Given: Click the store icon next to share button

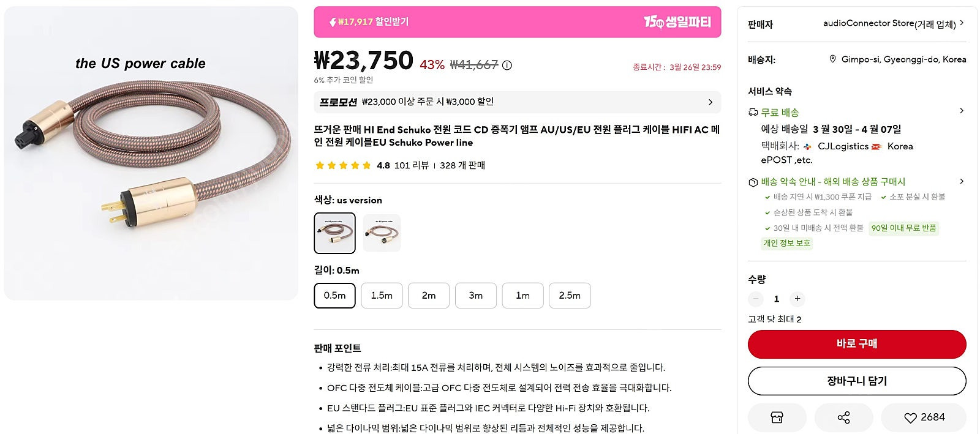Looking at the screenshot, I should (x=777, y=417).
